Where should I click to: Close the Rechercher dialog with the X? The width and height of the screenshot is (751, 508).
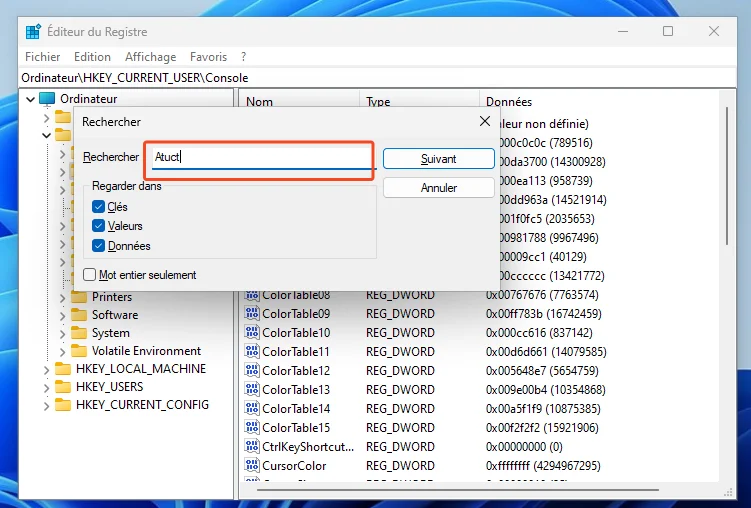point(485,122)
